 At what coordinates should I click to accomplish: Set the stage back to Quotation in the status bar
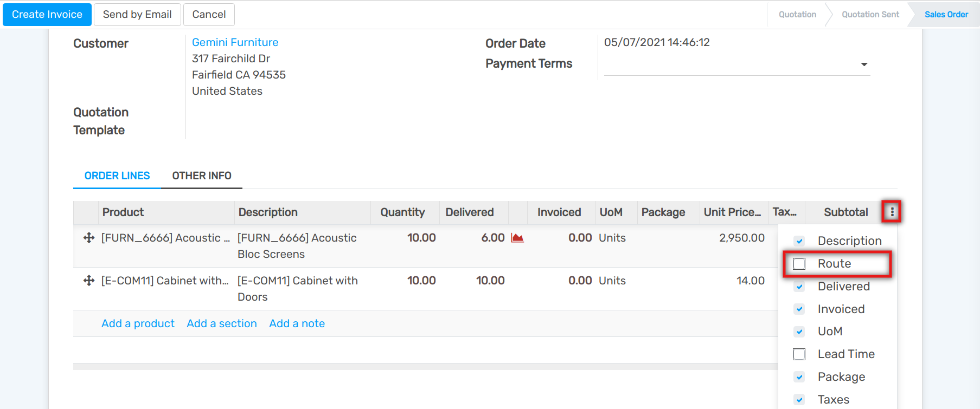797,14
